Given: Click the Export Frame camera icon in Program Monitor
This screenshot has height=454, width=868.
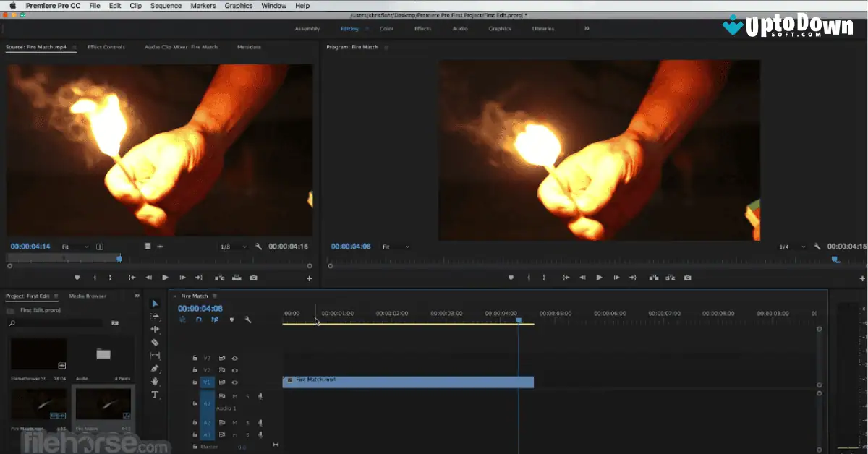Looking at the screenshot, I should click(687, 278).
